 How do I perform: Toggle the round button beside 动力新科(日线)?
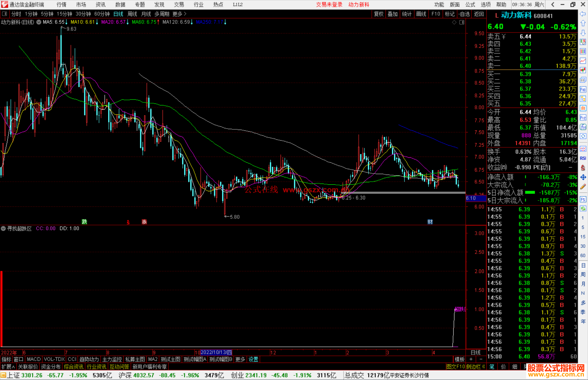click(39, 22)
